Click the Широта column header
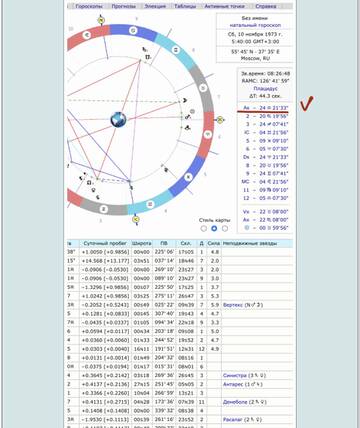Image resolution: width=360 pixels, height=428 pixels. 141,243
